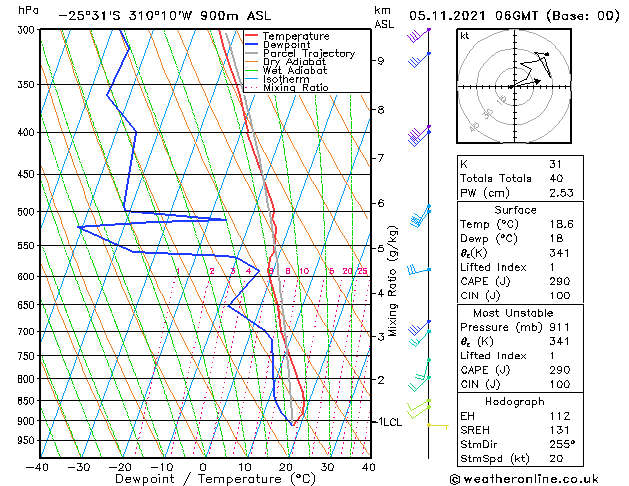Click the 'Hodograph' section heading
Viewport: 629px width, 486px height.
(x=515, y=402)
